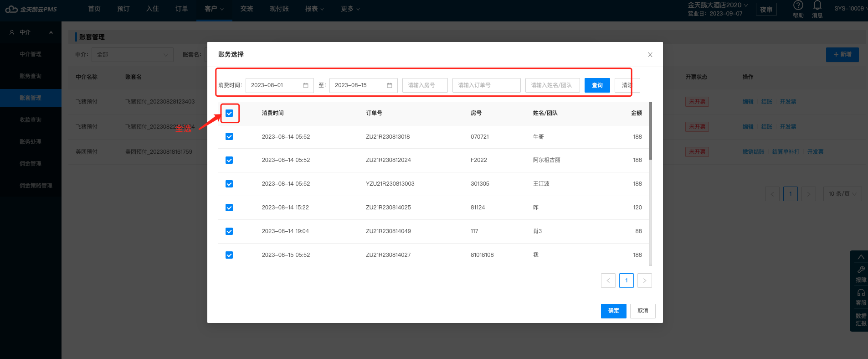
Task: Open the hotel selector 金天鹅大酒店2020
Action: tap(718, 5)
